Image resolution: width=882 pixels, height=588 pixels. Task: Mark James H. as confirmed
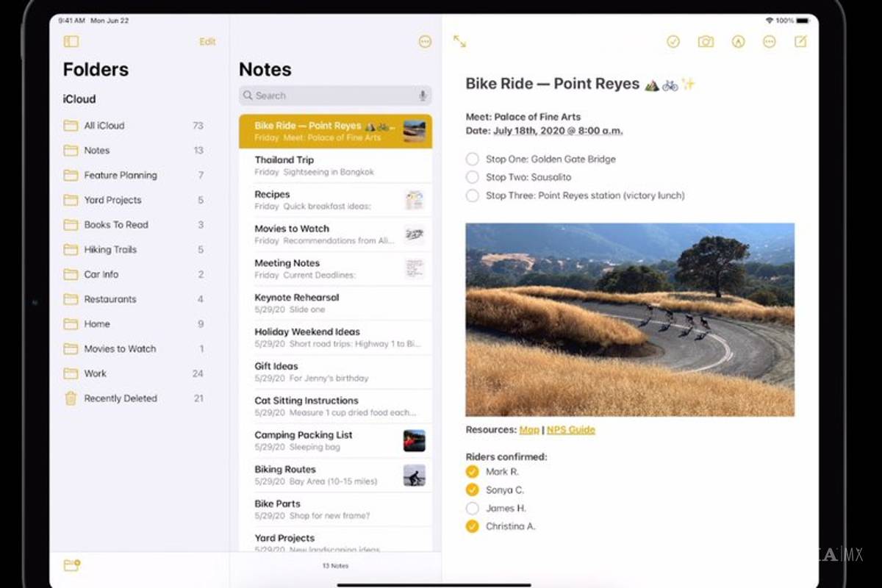pyautogui.click(x=472, y=509)
